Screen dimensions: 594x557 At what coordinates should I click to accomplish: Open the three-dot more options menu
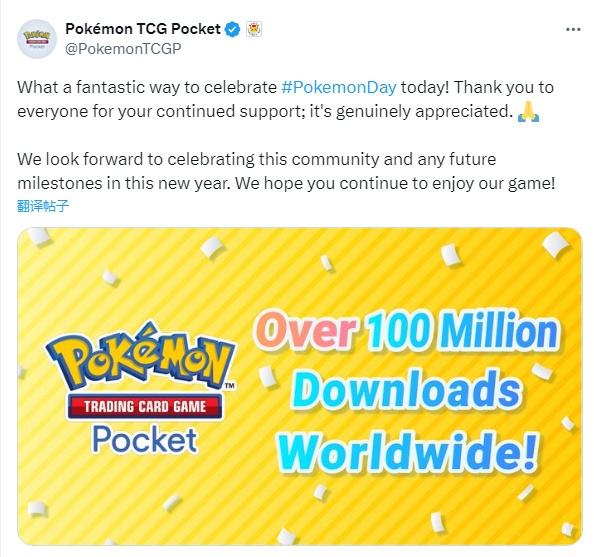coord(573,30)
